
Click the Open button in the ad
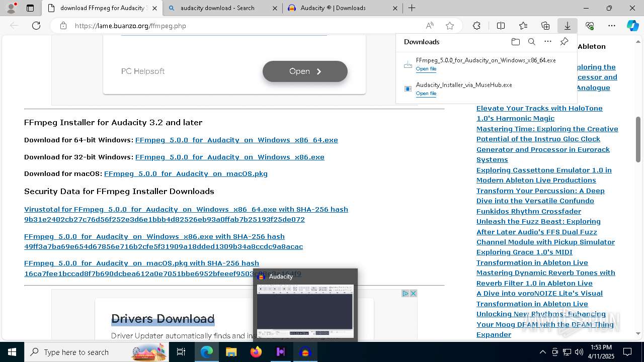click(x=305, y=71)
